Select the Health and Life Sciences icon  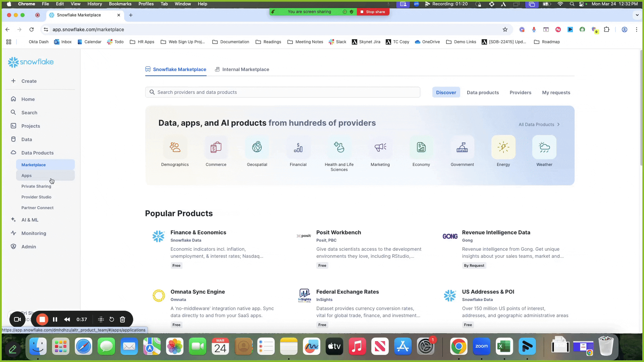(x=339, y=147)
